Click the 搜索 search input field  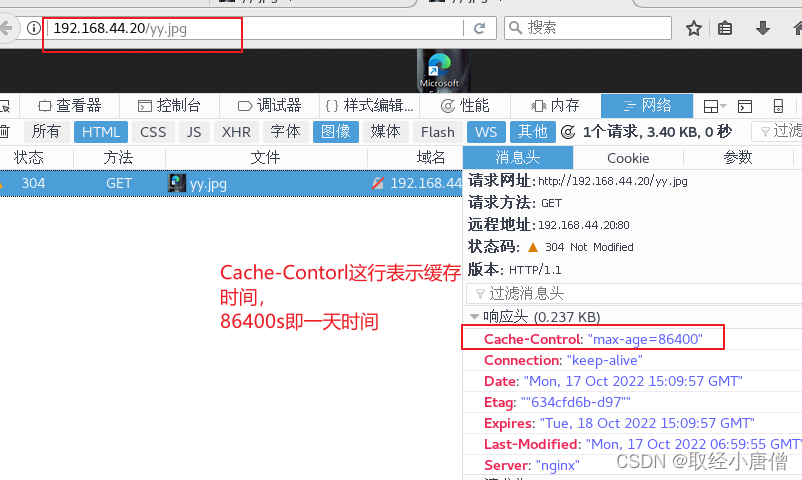click(x=588, y=28)
